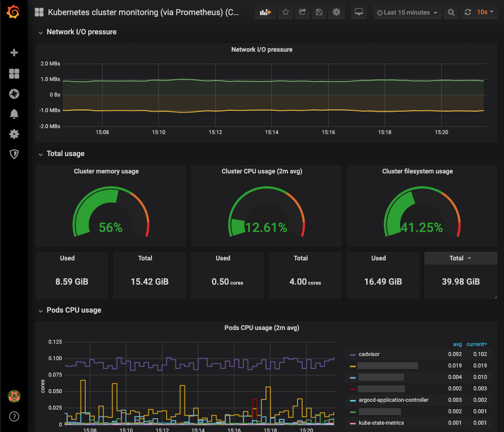Viewport: 504px width, 432px height.
Task: Open dashboard settings gear in top toolbar
Action: point(336,12)
